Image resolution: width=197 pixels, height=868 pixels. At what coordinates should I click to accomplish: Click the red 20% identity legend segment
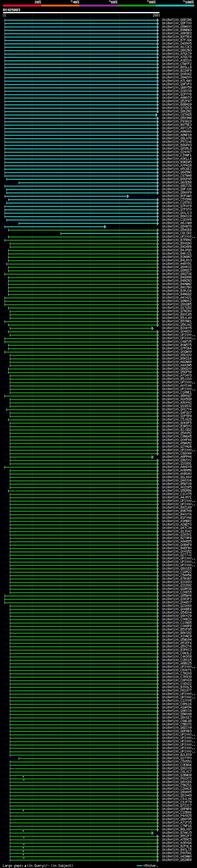click(22, 6)
